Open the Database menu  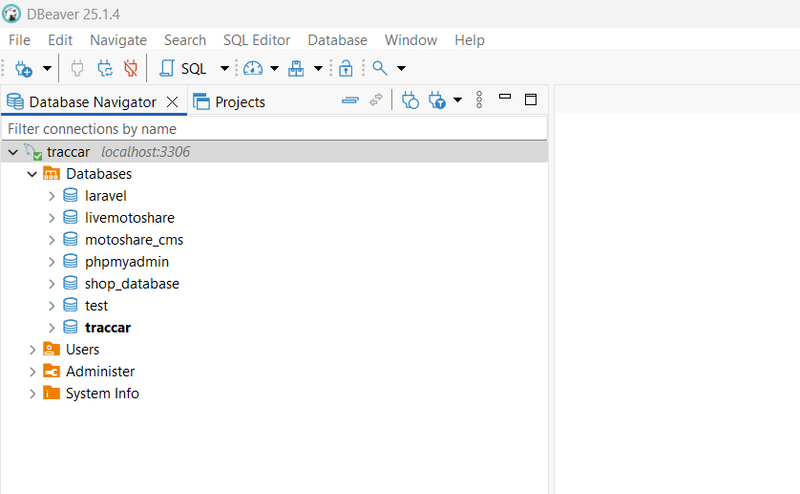point(337,40)
